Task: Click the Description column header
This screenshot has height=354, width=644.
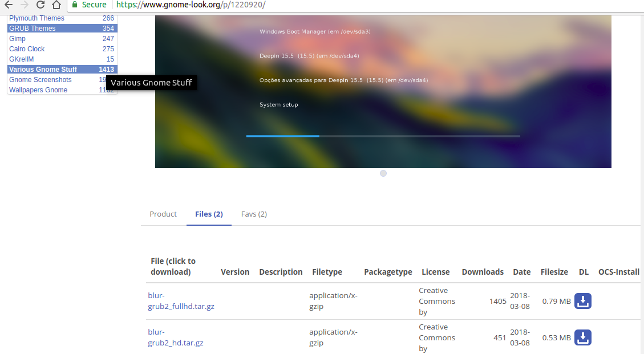Action: click(x=281, y=272)
